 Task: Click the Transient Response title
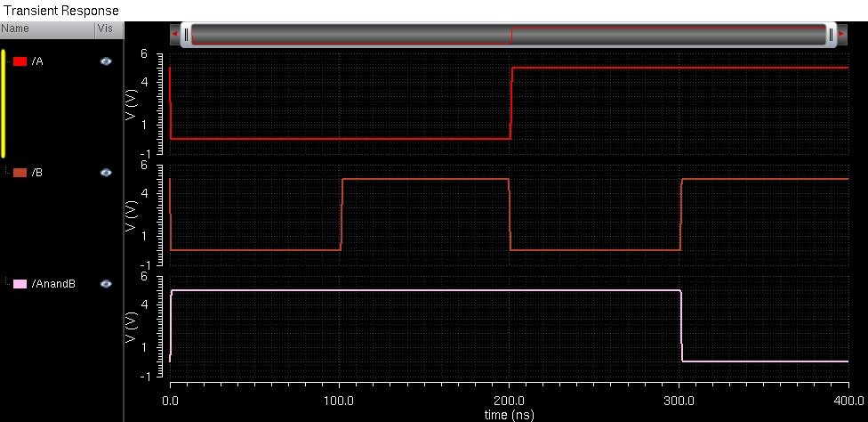click(x=60, y=11)
